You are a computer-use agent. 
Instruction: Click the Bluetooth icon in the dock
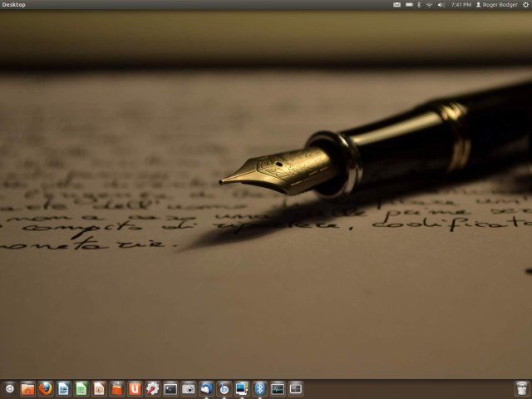tap(260, 389)
